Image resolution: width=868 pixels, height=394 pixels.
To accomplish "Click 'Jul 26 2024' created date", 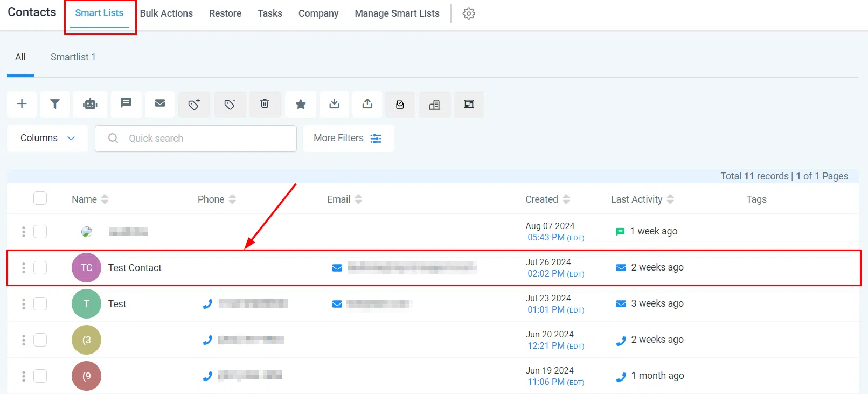I will pos(548,262).
